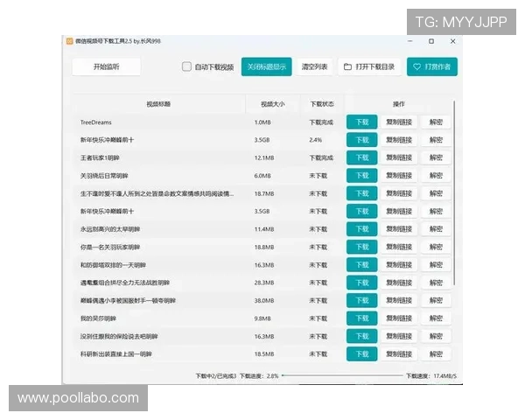Click the 清空列表 button

pyautogui.click(x=314, y=66)
